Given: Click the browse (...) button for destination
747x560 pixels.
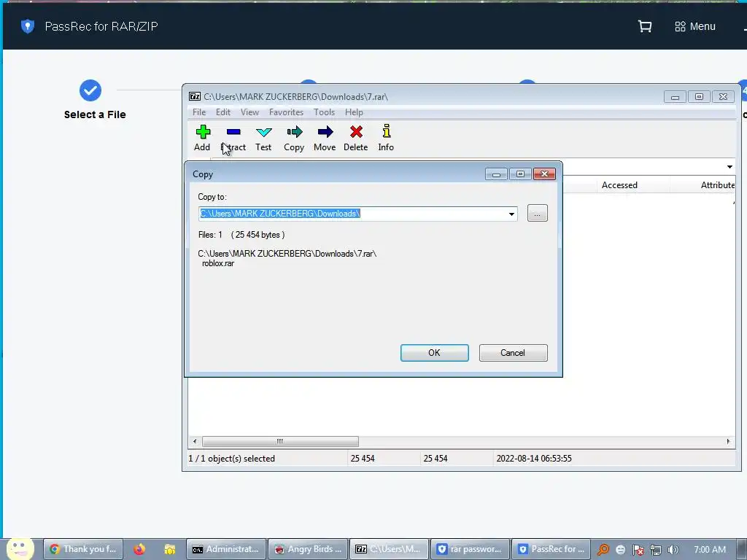Looking at the screenshot, I should click(538, 214).
